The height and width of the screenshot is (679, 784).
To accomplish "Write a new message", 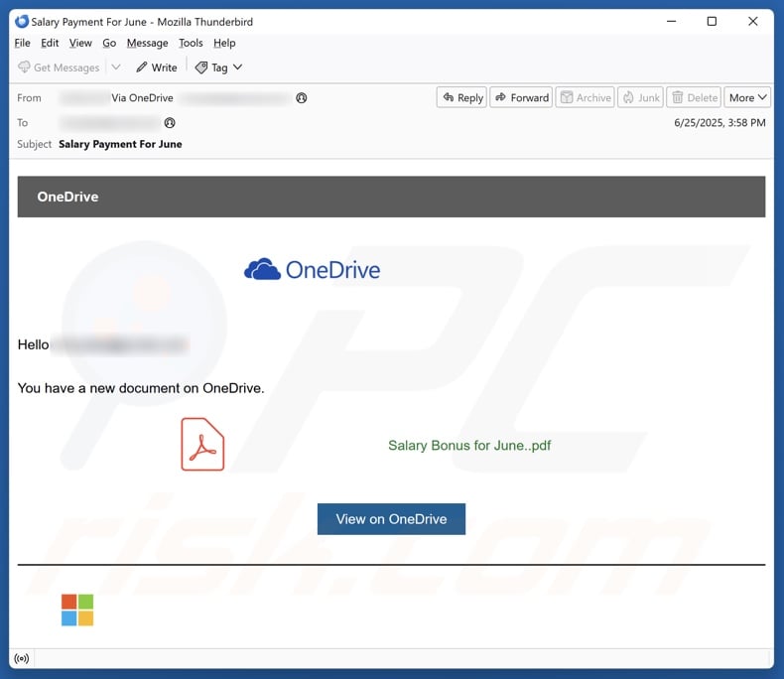I will point(157,68).
